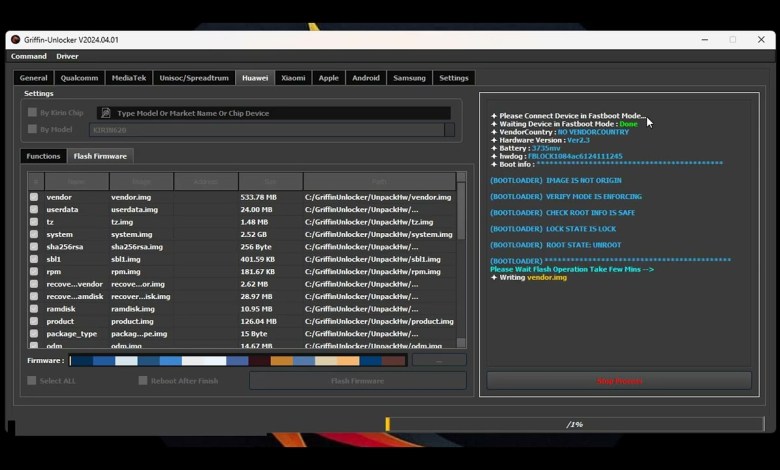The image size is (780, 470).
Task: Toggle the vendor partition checkbox
Action: 34,197
